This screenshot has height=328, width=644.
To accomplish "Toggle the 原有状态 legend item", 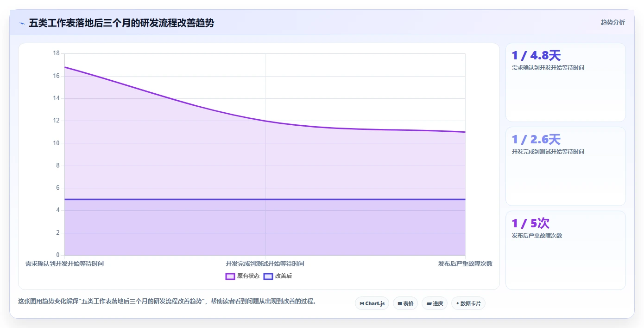I will (242, 276).
